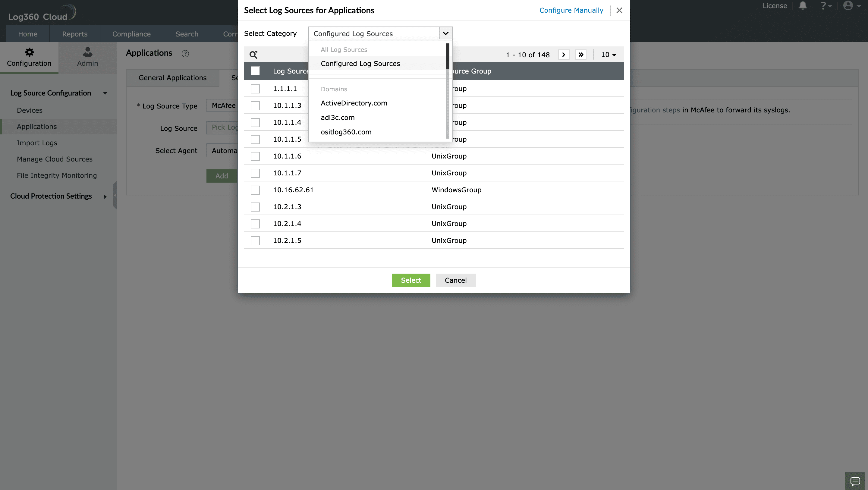The image size is (868, 490).
Task: Toggle checkbox next to 10.1.1.3
Action: click(x=255, y=105)
